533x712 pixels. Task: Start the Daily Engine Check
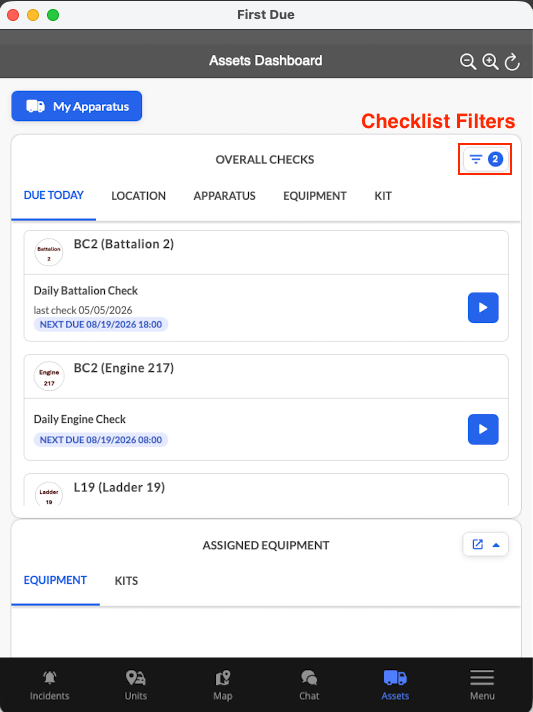click(483, 429)
